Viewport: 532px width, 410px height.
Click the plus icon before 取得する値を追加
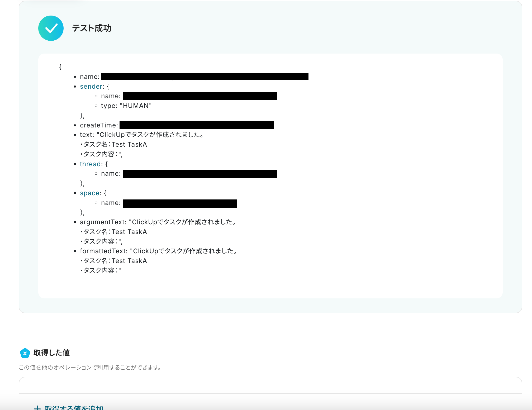(x=37, y=408)
